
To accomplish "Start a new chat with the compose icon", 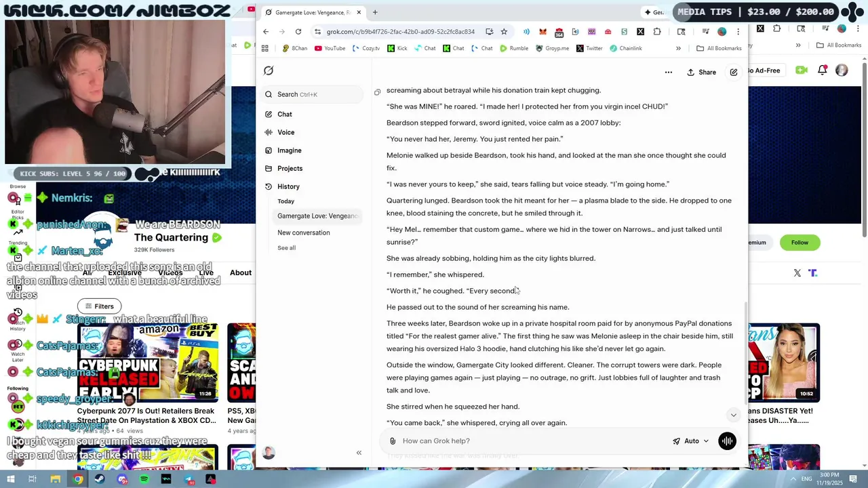I will pyautogui.click(x=733, y=73).
